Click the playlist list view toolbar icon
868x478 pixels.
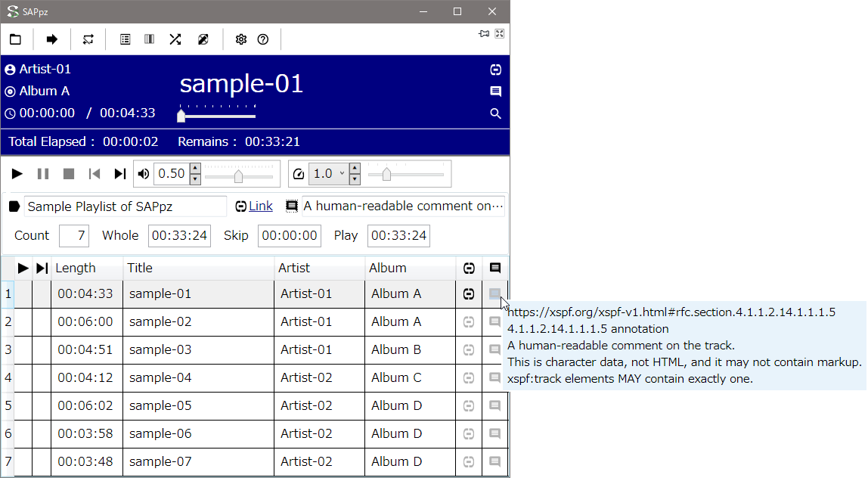click(x=125, y=39)
